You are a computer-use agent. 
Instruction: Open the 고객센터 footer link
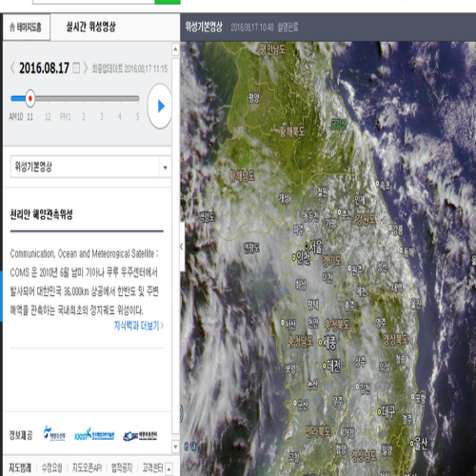click(x=152, y=467)
